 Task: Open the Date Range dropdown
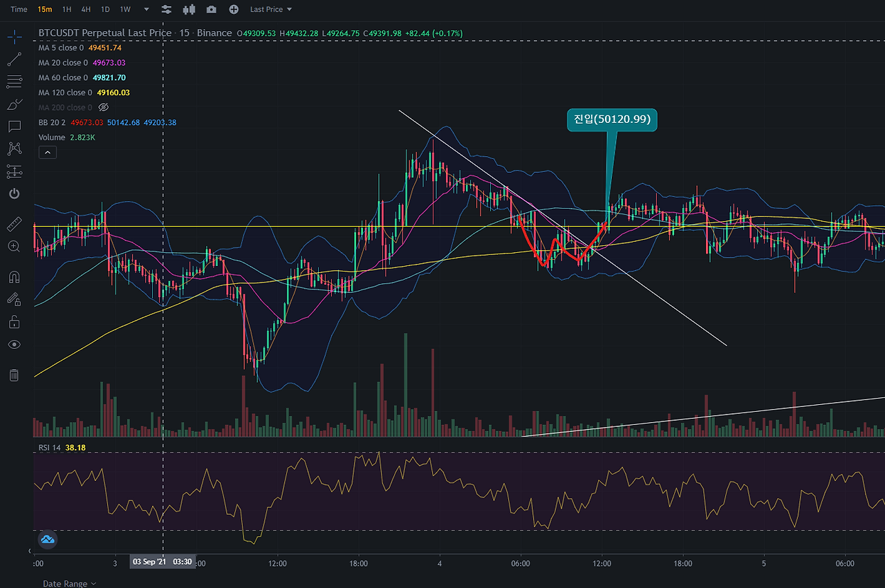coord(69,583)
